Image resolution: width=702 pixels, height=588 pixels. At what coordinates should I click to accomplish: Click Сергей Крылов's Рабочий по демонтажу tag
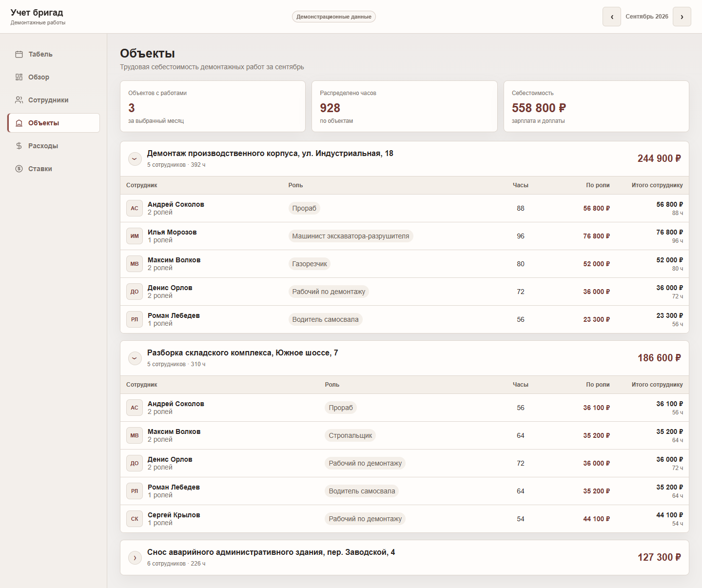click(x=365, y=519)
